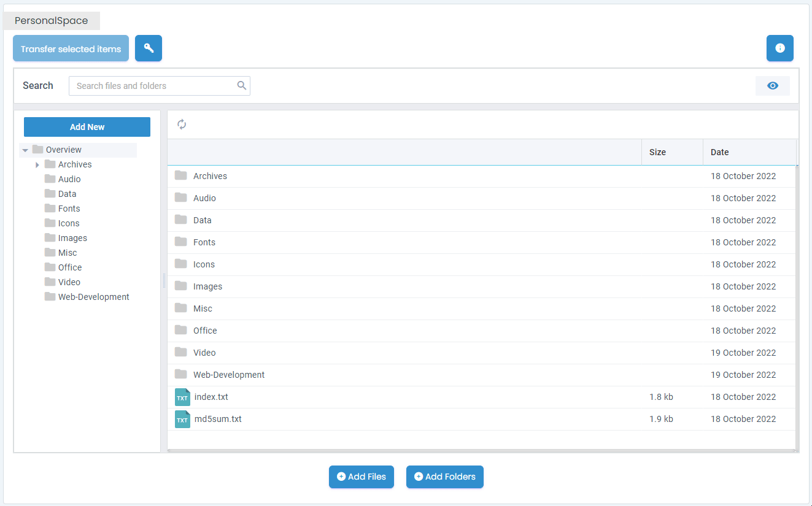Click the refresh icon above file list

tap(182, 125)
